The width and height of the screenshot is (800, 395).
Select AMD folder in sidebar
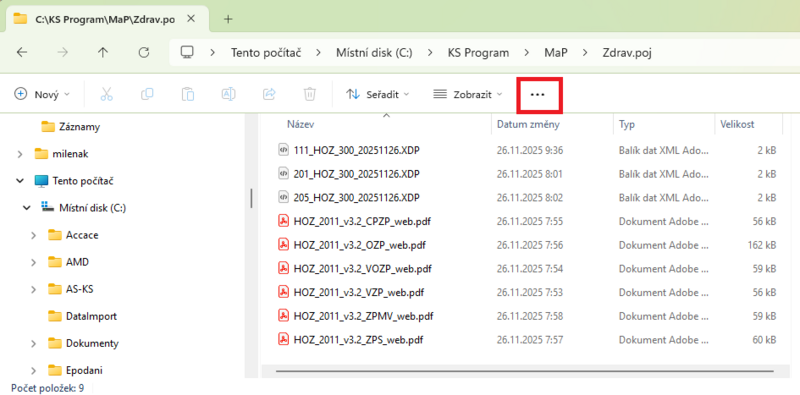tap(68, 262)
